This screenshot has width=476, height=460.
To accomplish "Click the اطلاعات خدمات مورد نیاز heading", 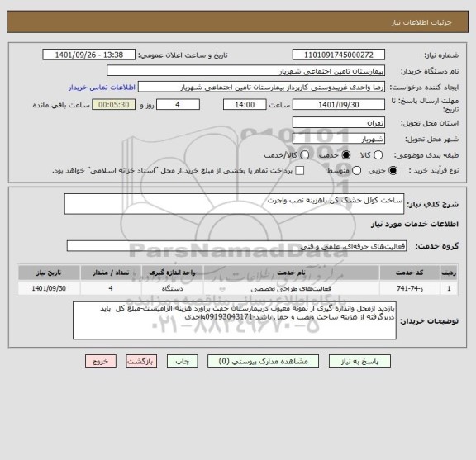I will click(x=415, y=225).
